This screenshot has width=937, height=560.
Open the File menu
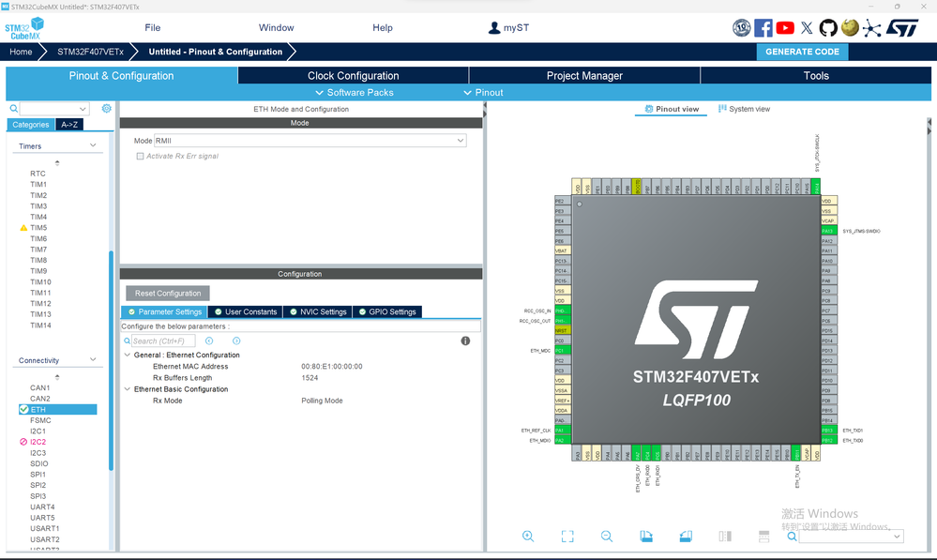[152, 27]
